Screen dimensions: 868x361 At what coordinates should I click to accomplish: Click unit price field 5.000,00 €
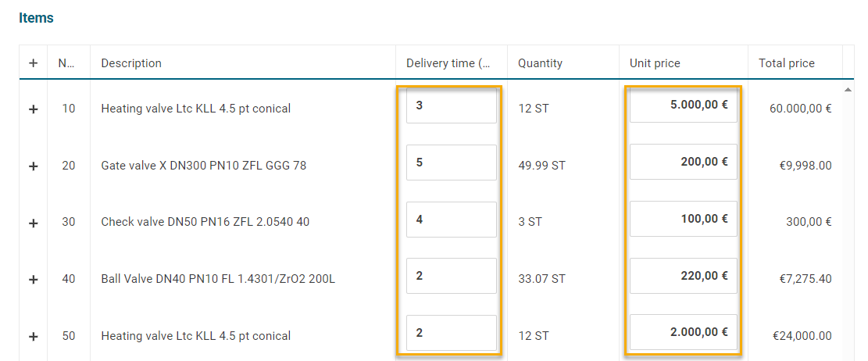[683, 105]
